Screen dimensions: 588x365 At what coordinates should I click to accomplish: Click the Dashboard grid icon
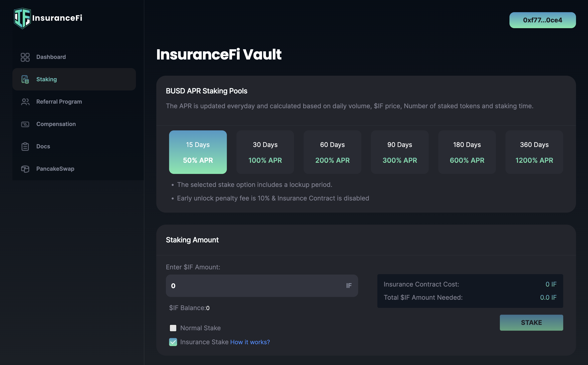(x=25, y=57)
